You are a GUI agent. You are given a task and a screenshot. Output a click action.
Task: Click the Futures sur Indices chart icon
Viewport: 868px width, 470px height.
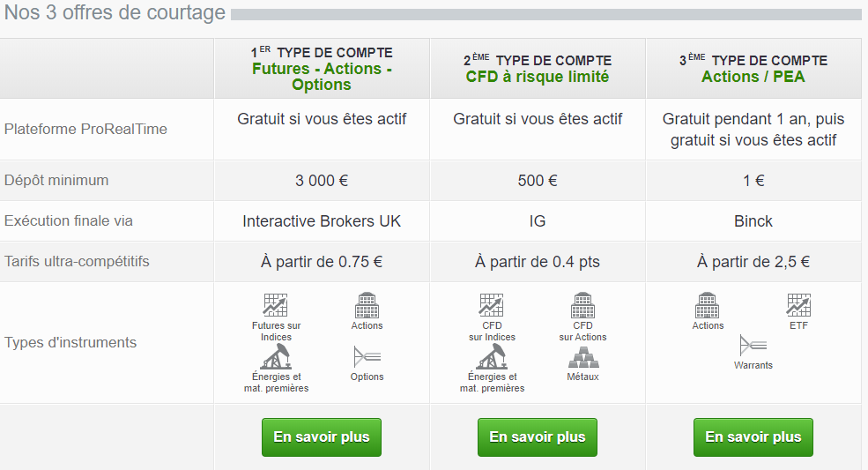[275, 305]
